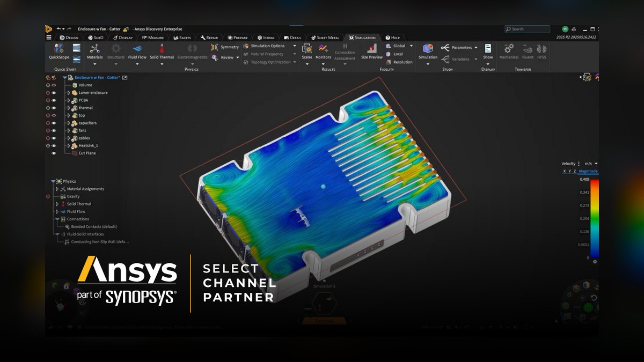Click the undo arrow in title bar
Image resolution: width=644 pixels, height=362 pixels.
(x=59, y=29)
